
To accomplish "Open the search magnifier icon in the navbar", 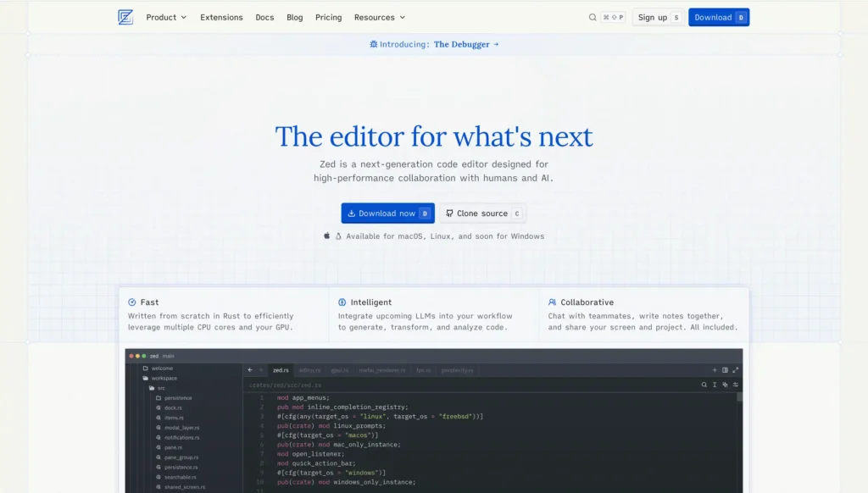I will click(x=593, y=17).
